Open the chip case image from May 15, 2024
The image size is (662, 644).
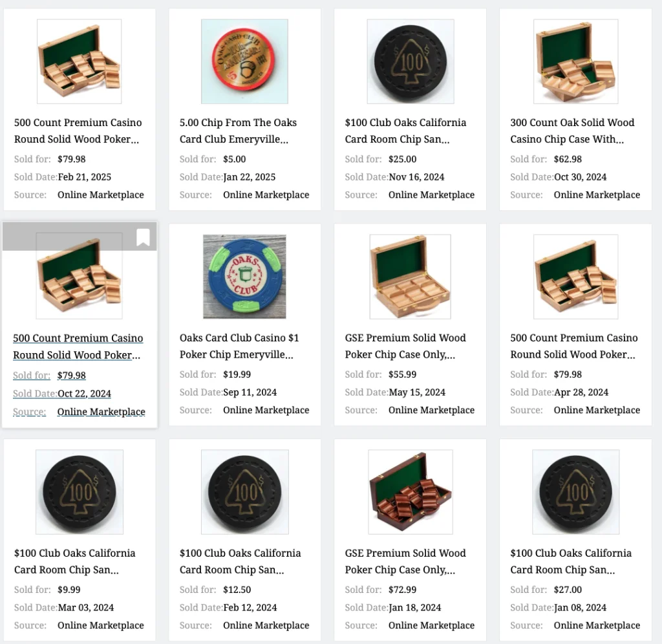coord(411,277)
